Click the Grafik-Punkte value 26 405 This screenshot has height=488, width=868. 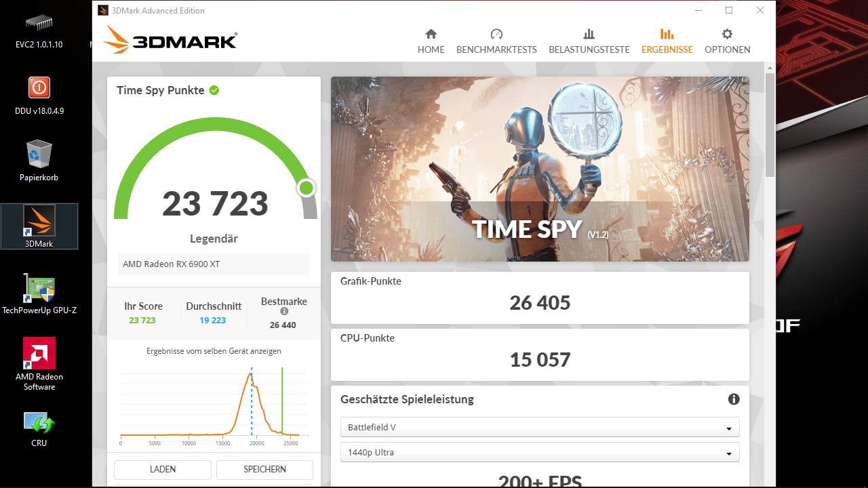point(540,302)
